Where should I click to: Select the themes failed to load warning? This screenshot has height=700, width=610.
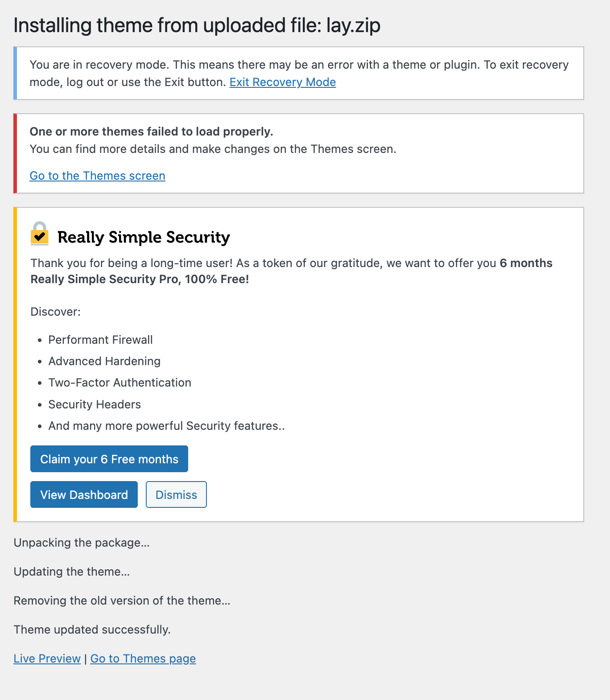152,132
